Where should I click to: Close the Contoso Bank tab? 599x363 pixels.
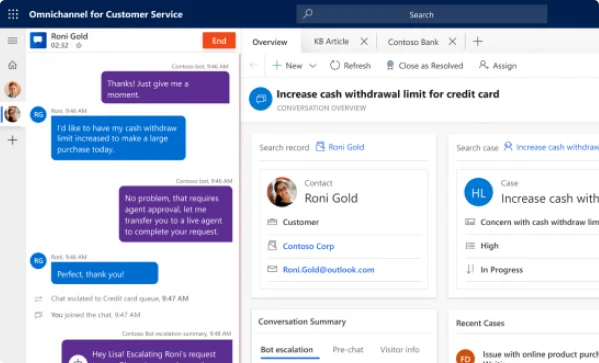[x=452, y=41]
